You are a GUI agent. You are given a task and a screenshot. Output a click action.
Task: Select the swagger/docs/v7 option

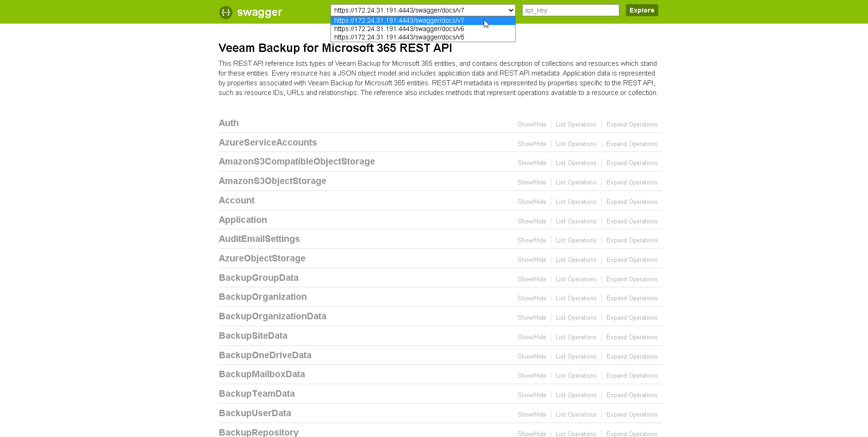pyautogui.click(x=423, y=20)
